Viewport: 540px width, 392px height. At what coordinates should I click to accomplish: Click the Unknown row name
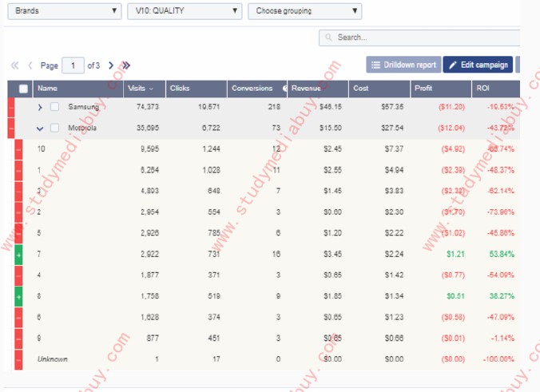pyautogui.click(x=53, y=359)
